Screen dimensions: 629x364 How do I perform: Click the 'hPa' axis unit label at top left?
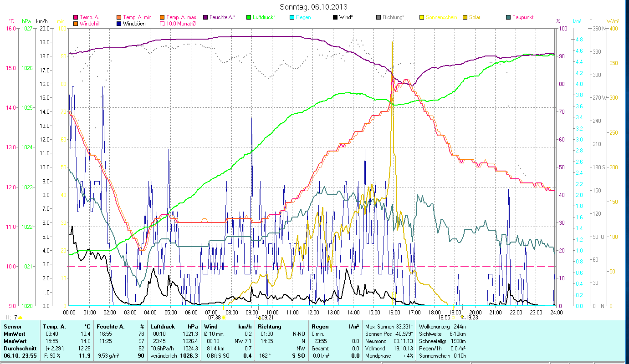click(26, 21)
